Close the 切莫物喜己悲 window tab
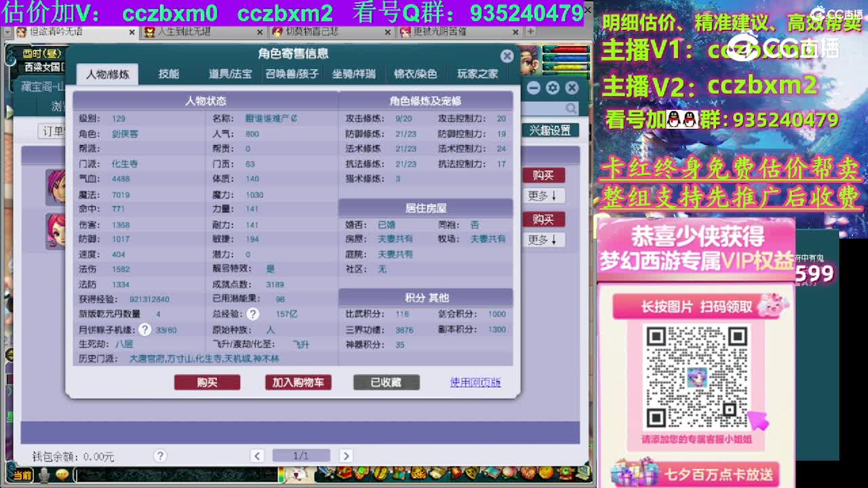Image resolution: width=868 pixels, height=488 pixels. (x=388, y=32)
